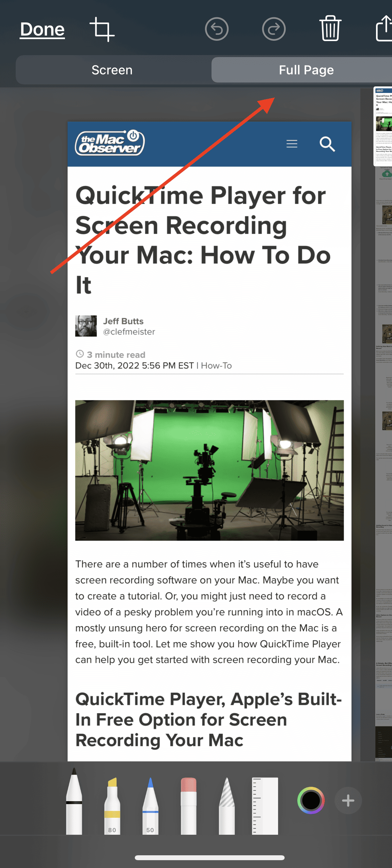The width and height of the screenshot is (392, 868).
Task: Delete screenshot with trash icon
Action: tap(330, 28)
